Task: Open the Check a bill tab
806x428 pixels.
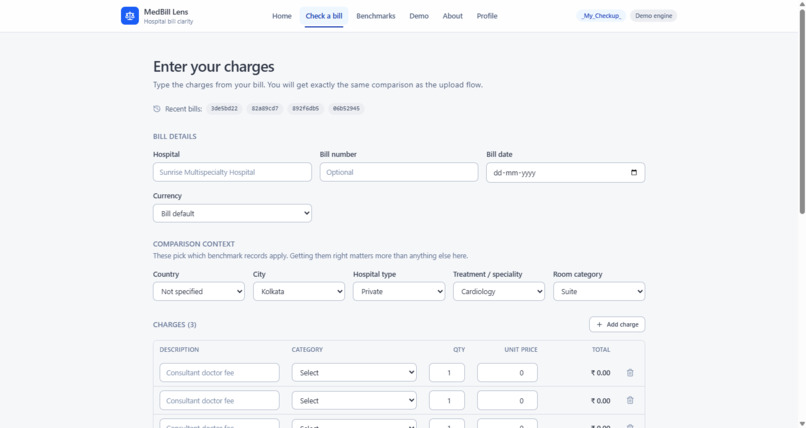Action: pos(324,16)
